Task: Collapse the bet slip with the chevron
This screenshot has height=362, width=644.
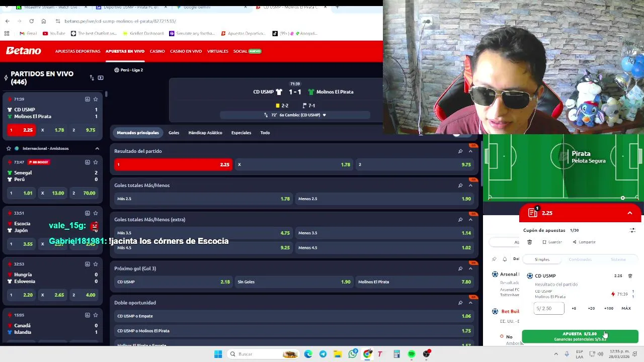Action: [x=629, y=213]
